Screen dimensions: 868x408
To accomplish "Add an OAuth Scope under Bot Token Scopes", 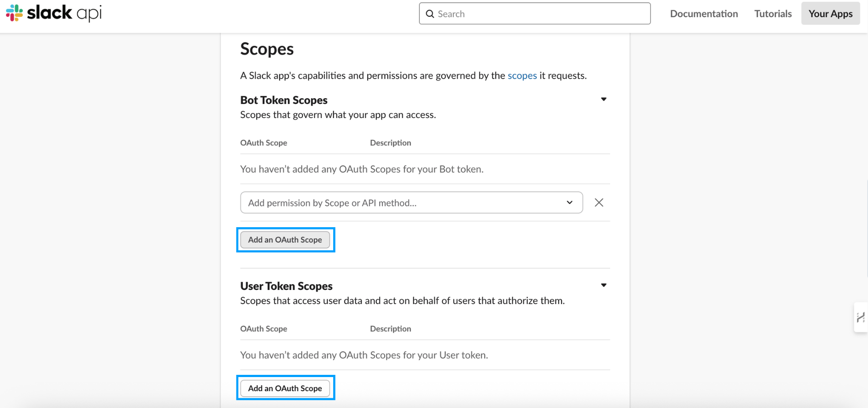I will click(285, 240).
